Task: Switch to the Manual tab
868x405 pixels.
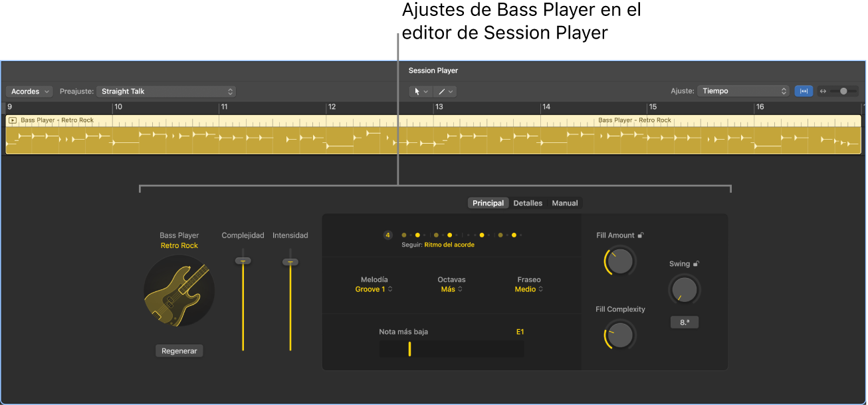Action: 564,203
